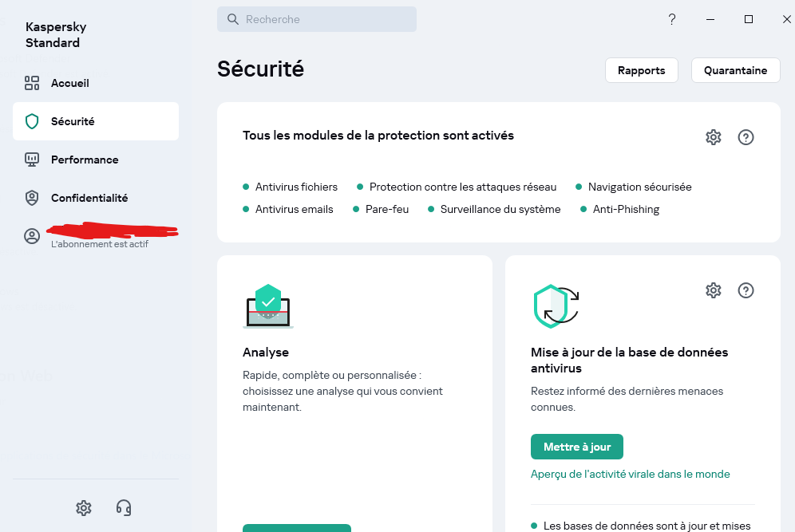Open the Quarantaine button
Screen dimensions: 795x532
click(x=735, y=70)
